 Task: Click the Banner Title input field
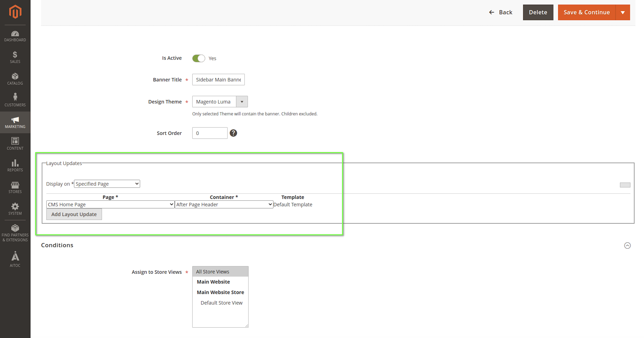[218, 79]
